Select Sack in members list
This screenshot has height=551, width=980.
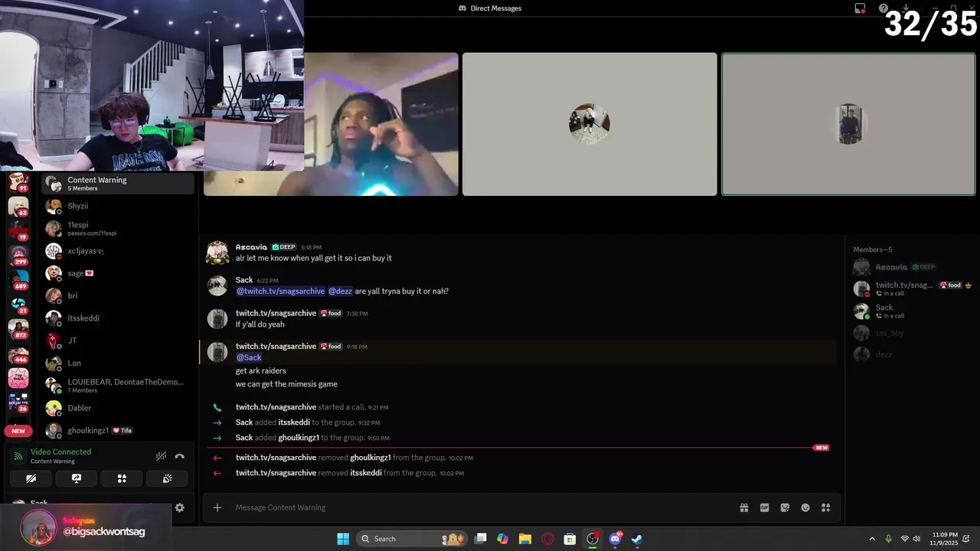coord(911,311)
